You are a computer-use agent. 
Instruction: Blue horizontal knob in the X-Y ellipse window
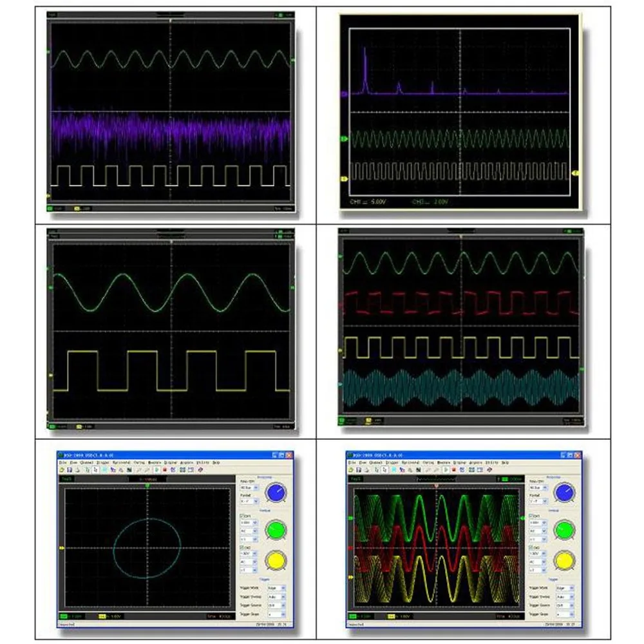pos(276,493)
